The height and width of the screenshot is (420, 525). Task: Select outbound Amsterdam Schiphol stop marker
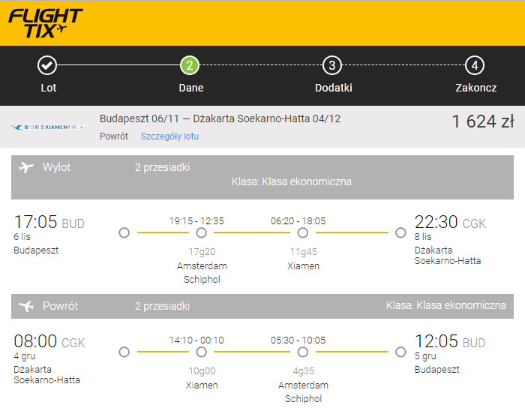click(201, 232)
